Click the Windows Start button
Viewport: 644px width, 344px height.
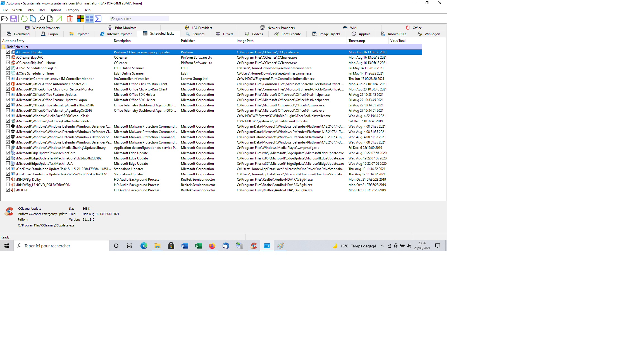(7, 246)
